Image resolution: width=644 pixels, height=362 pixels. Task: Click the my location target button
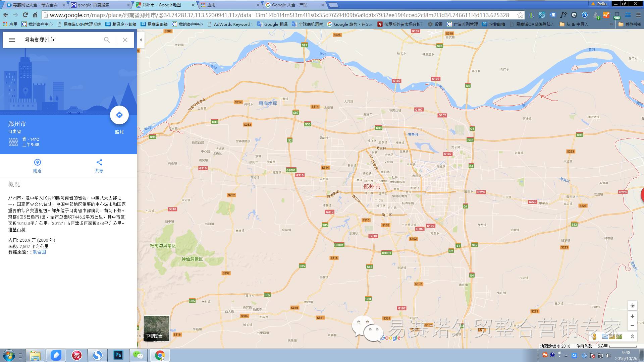point(632,306)
